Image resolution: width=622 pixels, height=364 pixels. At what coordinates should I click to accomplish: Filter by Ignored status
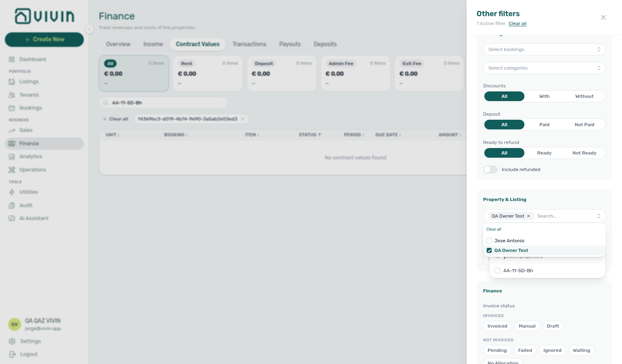552,350
